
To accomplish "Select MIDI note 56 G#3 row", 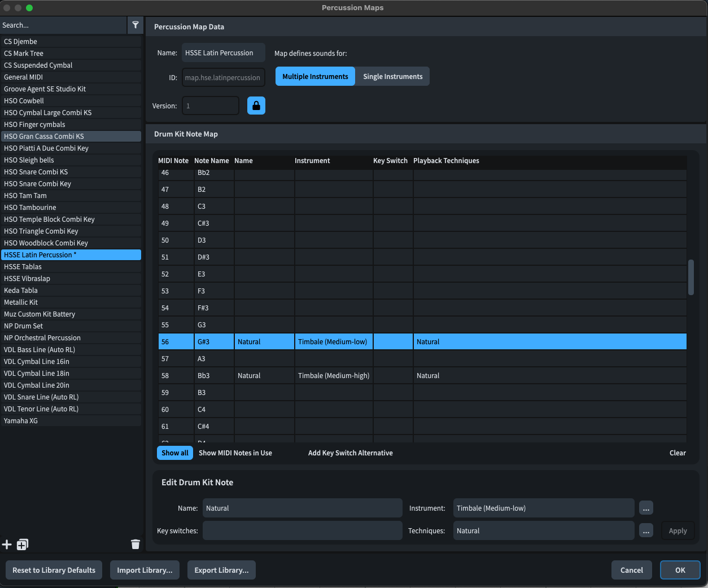I will pos(422,341).
